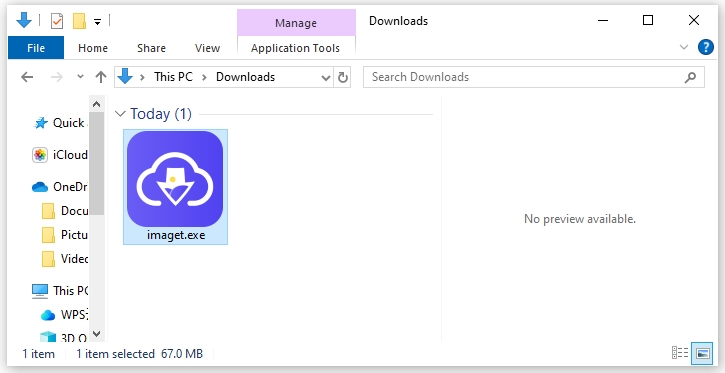The width and height of the screenshot is (725, 373).
Task: Open Help via the question mark icon
Action: coord(706,47)
